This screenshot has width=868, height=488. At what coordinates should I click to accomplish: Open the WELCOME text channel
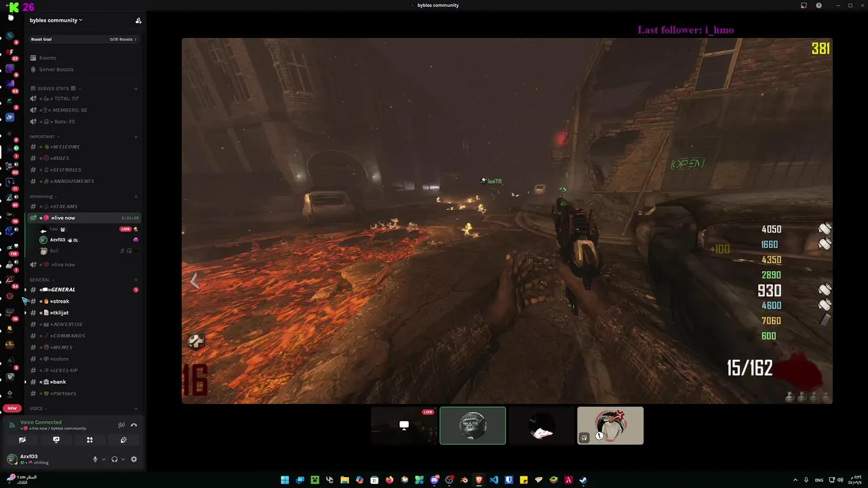tap(84, 146)
